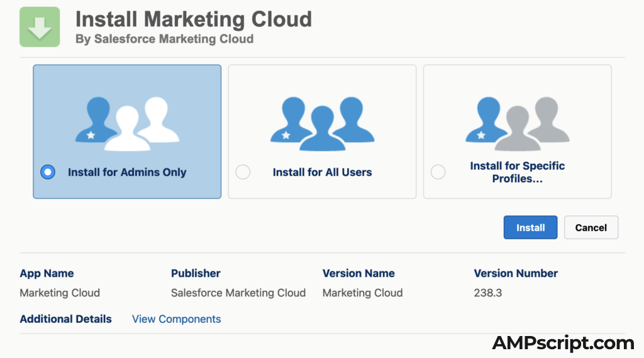Click the blue Install button

pyautogui.click(x=530, y=227)
